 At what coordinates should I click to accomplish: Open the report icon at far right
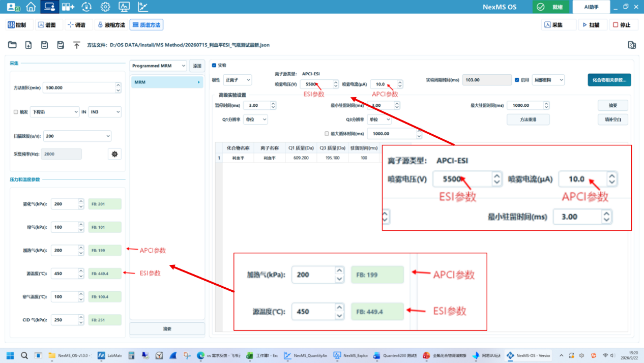(632, 45)
